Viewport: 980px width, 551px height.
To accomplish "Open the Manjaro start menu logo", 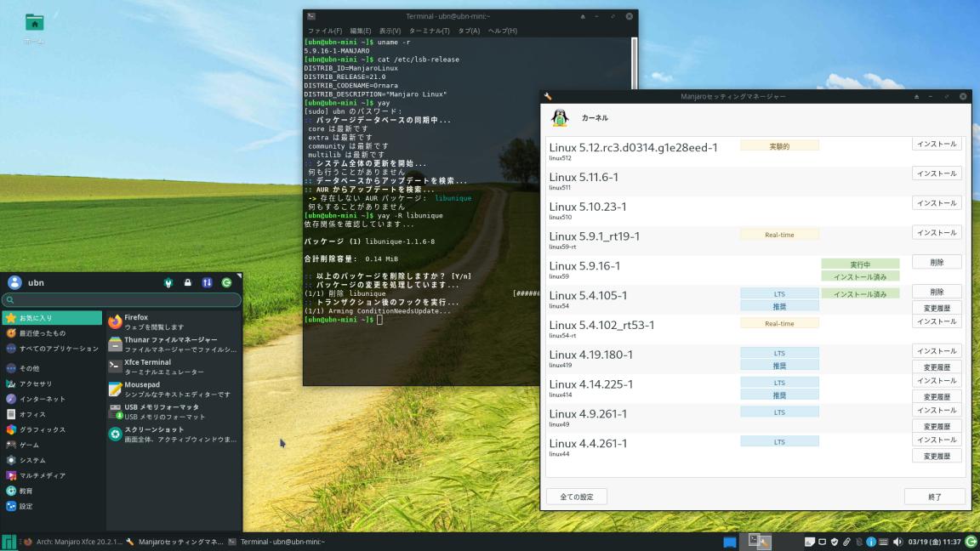I will pos(9,542).
